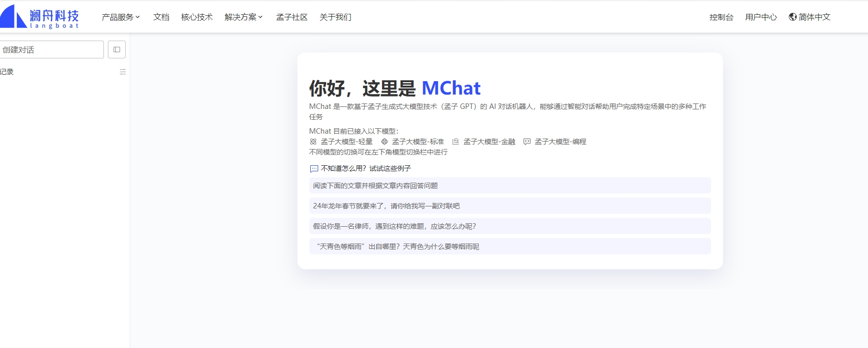The height and width of the screenshot is (348, 868).
Task: Click the Langboat logo in the header
Action: click(x=40, y=17)
